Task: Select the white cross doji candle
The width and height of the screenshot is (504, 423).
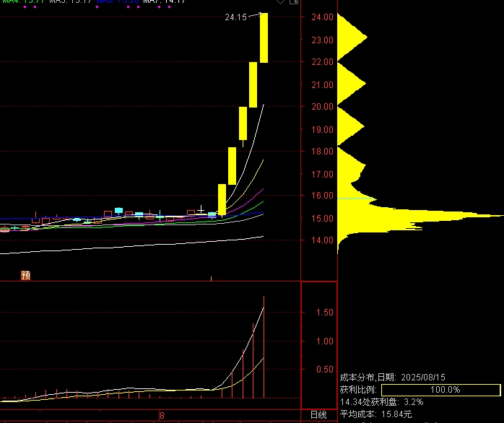Action: [x=201, y=210]
